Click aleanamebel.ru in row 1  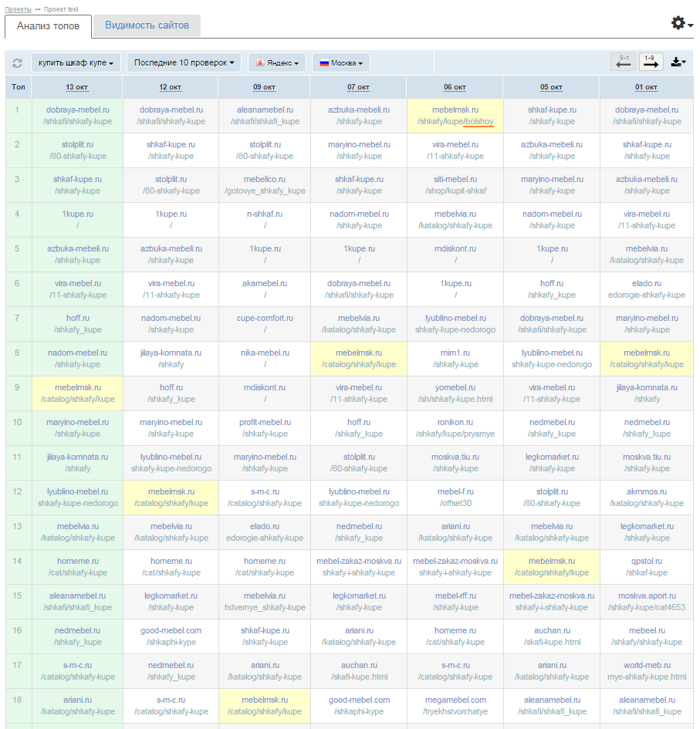(265, 110)
